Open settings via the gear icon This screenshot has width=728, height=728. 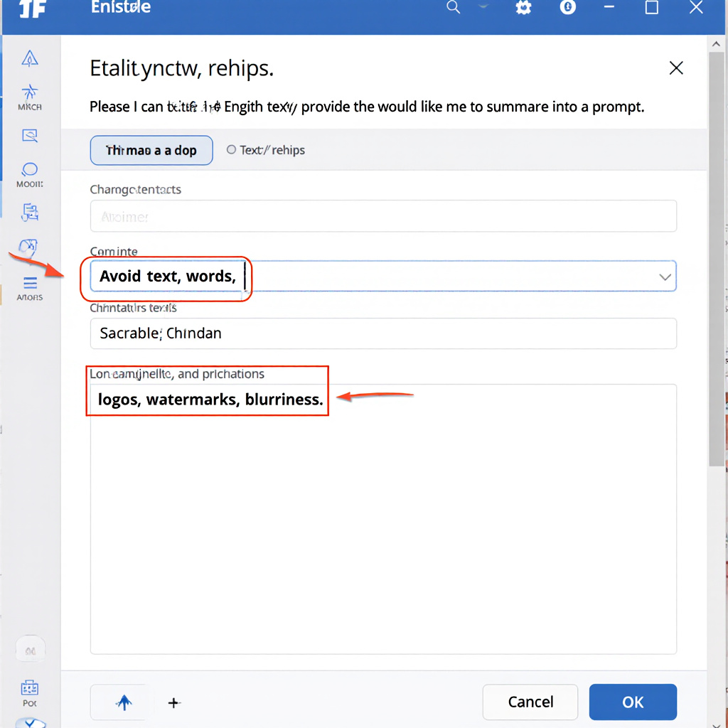point(524,8)
